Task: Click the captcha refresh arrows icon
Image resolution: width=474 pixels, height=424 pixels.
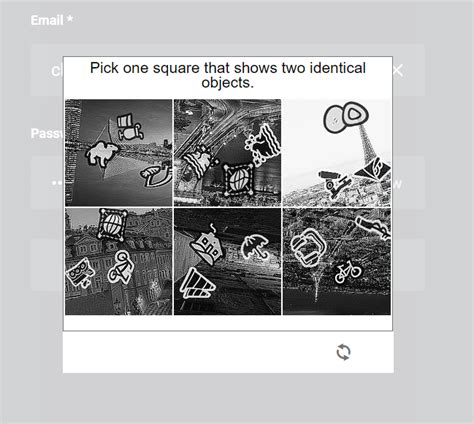Action: point(343,352)
